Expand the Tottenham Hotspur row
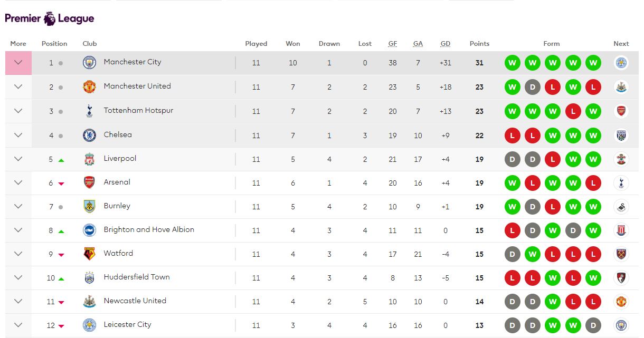This screenshot has height=338, width=644. [18, 111]
